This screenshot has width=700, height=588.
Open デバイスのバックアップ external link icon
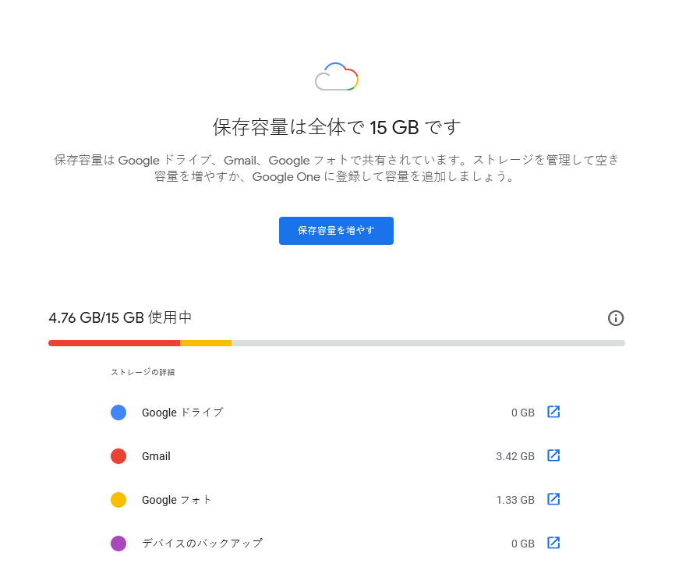pos(553,543)
